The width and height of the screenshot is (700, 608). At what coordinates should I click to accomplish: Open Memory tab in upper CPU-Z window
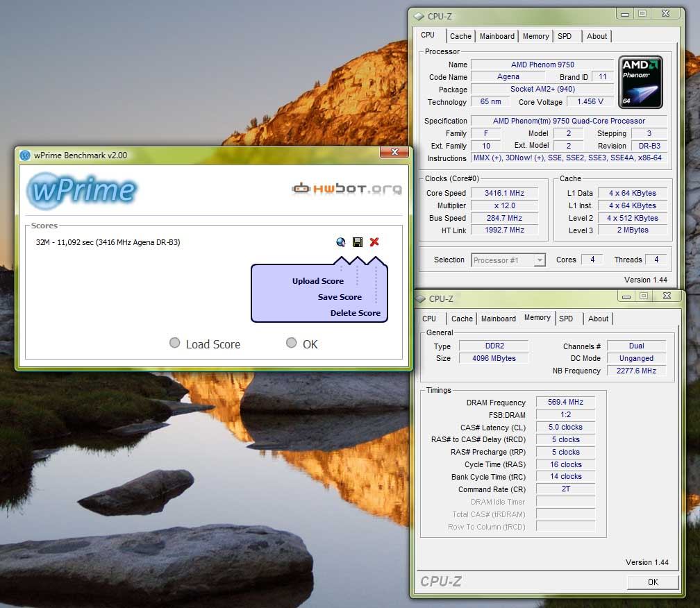point(535,36)
